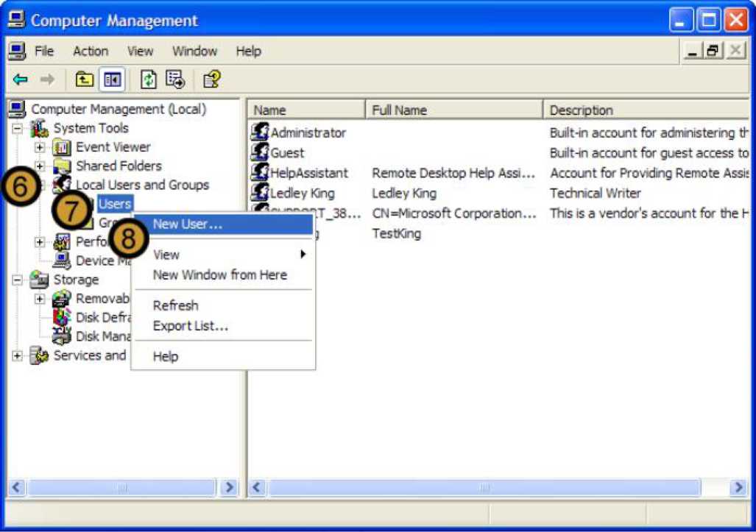Click the Description column header
756x532 pixels.
[x=644, y=110]
